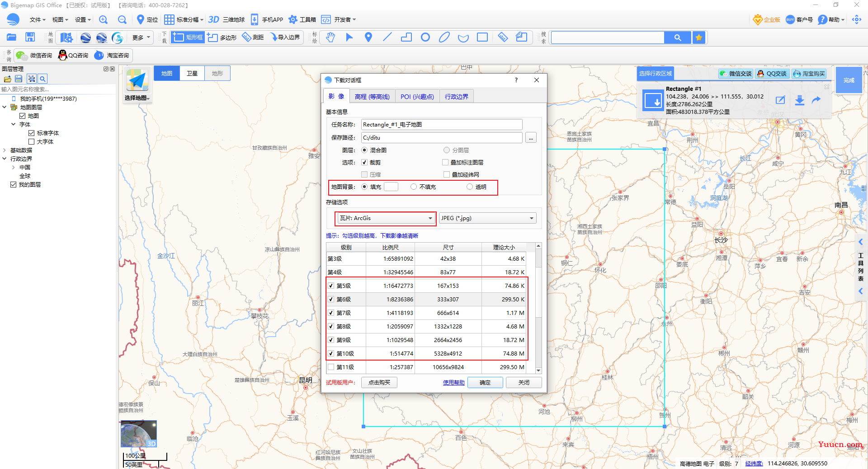Open the 使用帮助 help link
868x469 pixels.
[x=453, y=383]
